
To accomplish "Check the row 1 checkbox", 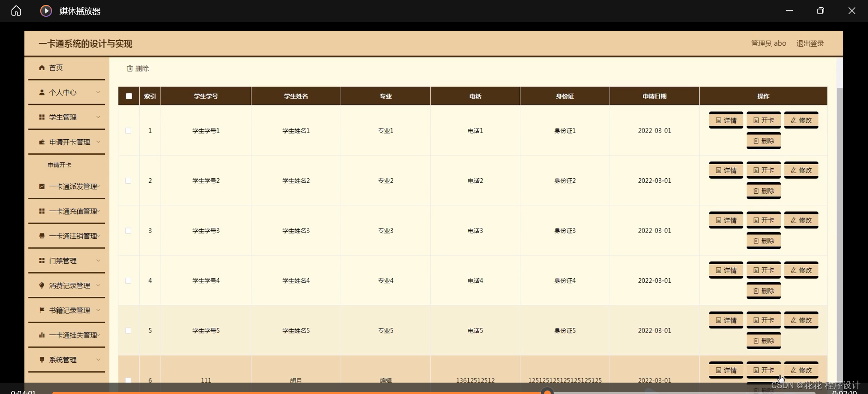I will [128, 131].
